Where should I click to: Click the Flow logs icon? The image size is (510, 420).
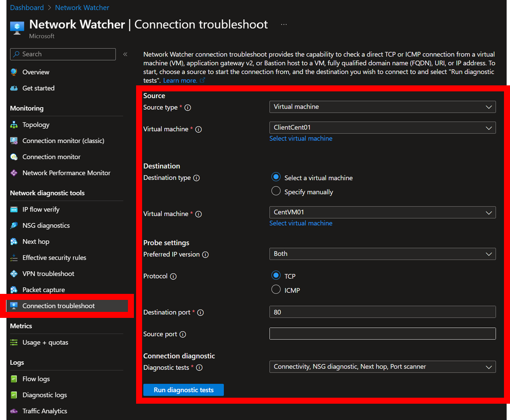point(14,379)
